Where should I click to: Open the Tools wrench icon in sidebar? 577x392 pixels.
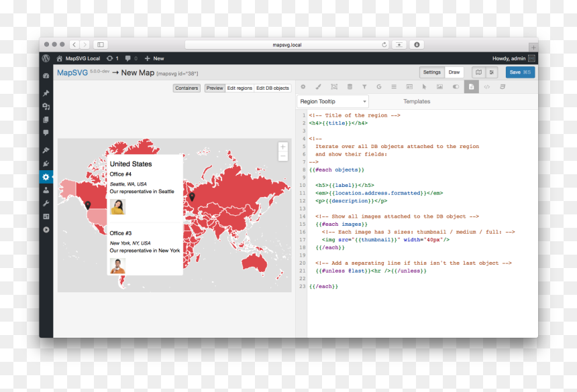[x=46, y=204]
